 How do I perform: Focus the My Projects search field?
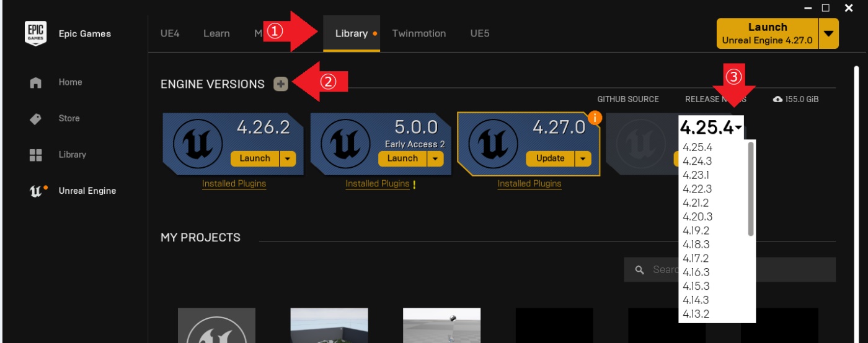pyautogui.click(x=730, y=270)
